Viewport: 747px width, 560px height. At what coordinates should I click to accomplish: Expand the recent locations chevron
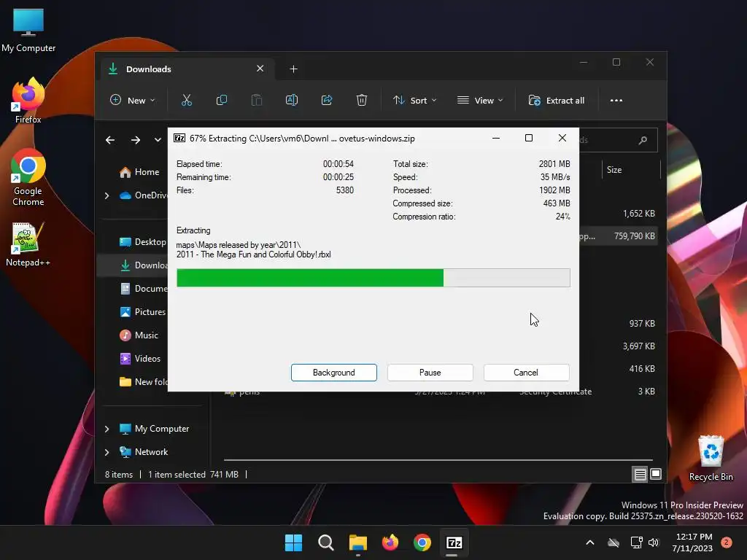pyautogui.click(x=158, y=140)
